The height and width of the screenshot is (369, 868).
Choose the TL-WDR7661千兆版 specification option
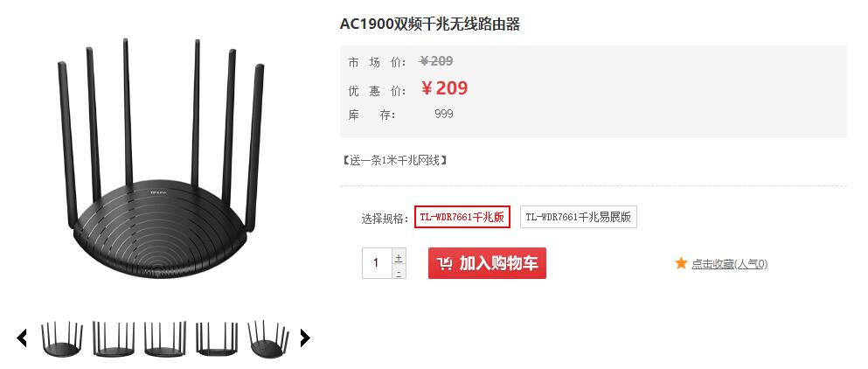(462, 217)
